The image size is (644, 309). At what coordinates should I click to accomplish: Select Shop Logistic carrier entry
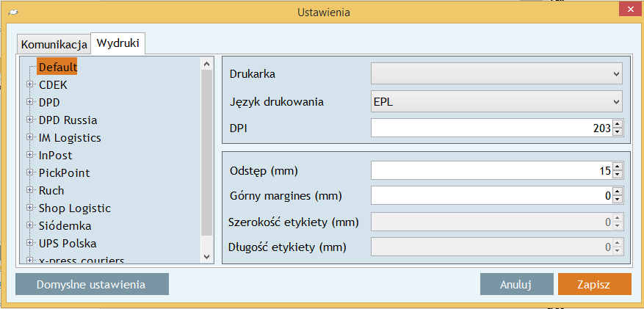[x=75, y=208]
